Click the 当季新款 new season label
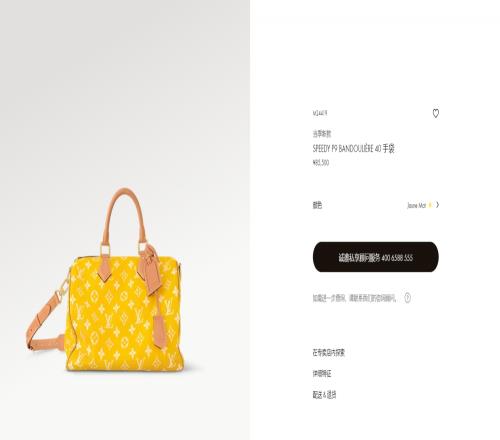Image resolution: width=500 pixels, height=440 pixels. (322, 134)
